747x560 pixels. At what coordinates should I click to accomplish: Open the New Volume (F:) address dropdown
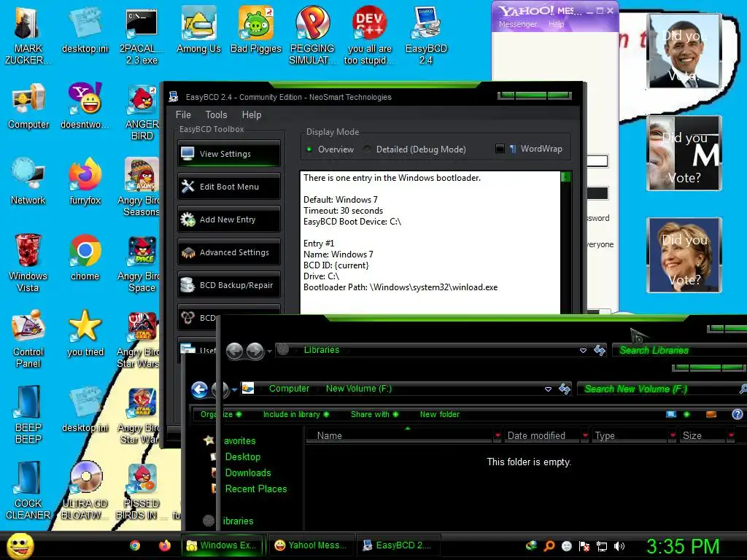tap(549, 389)
